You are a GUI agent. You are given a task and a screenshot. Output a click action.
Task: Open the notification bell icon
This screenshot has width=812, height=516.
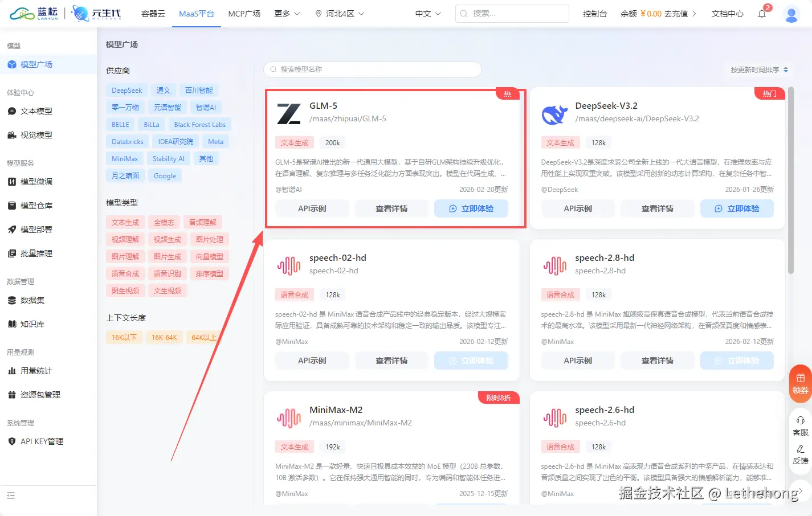click(762, 14)
